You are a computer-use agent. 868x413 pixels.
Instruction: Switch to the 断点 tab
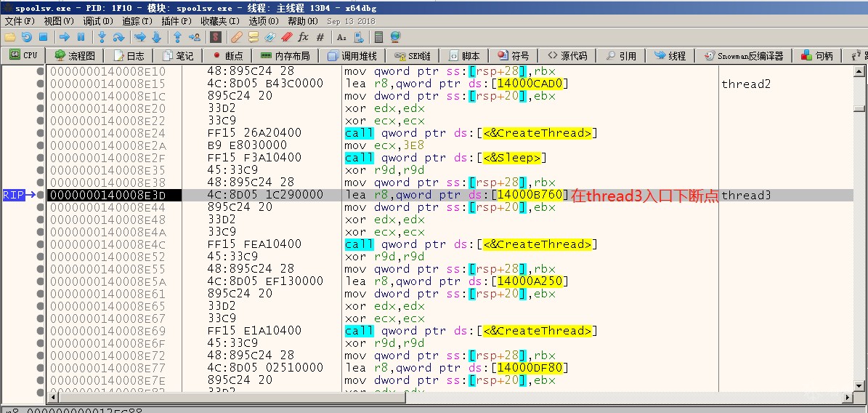pyautogui.click(x=227, y=56)
